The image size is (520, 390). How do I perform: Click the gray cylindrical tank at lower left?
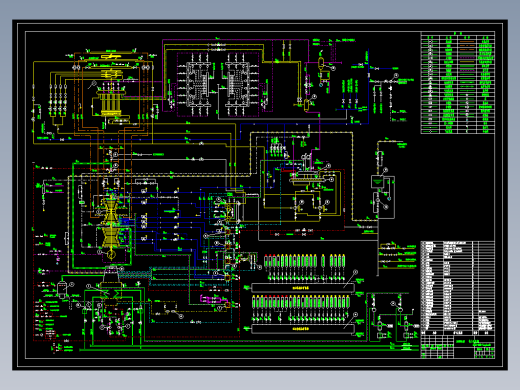click(x=62, y=289)
